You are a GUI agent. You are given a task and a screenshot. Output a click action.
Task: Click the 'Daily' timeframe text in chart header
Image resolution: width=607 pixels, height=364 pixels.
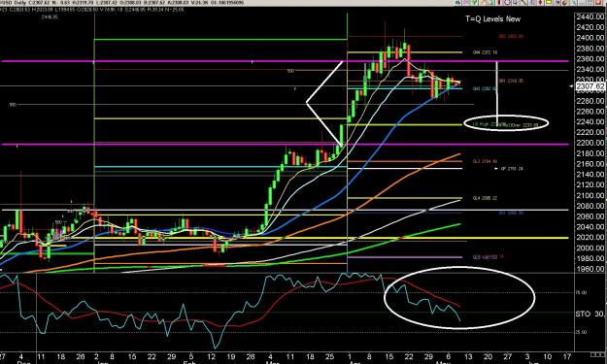coord(21,3)
